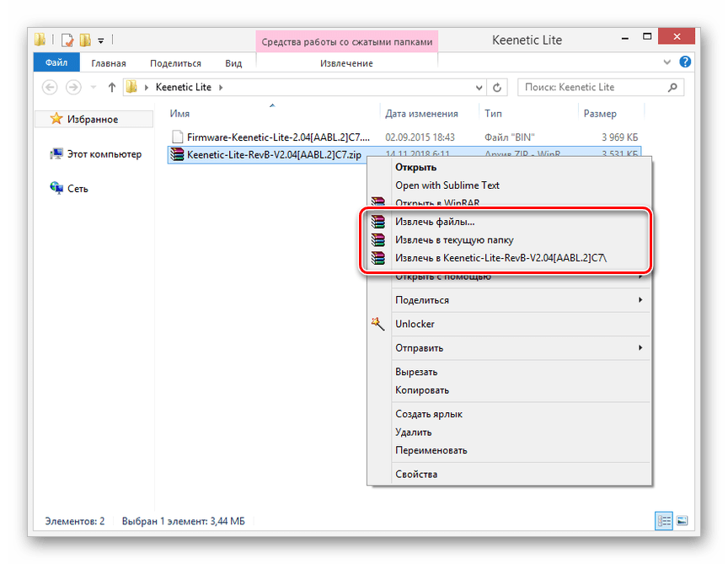Click WinRAR icon beside Извлечь в Keenetic-Lite-RevB folder

point(378,258)
